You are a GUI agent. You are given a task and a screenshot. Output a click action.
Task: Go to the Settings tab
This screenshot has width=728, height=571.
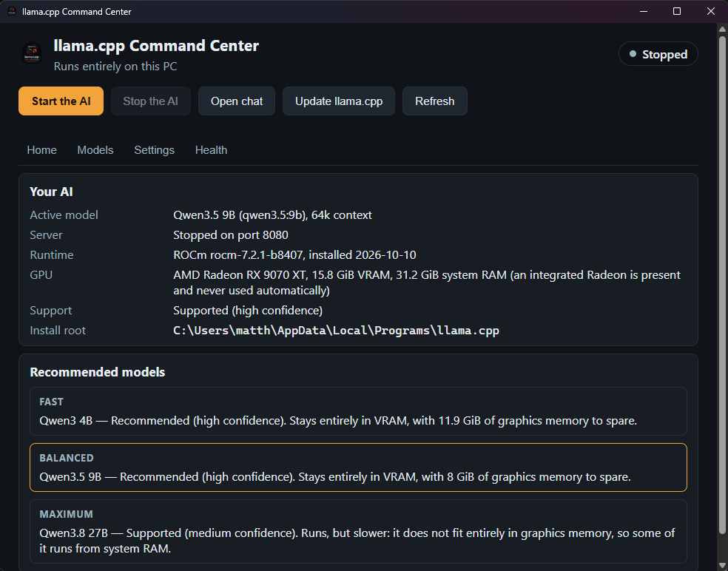coord(154,150)
